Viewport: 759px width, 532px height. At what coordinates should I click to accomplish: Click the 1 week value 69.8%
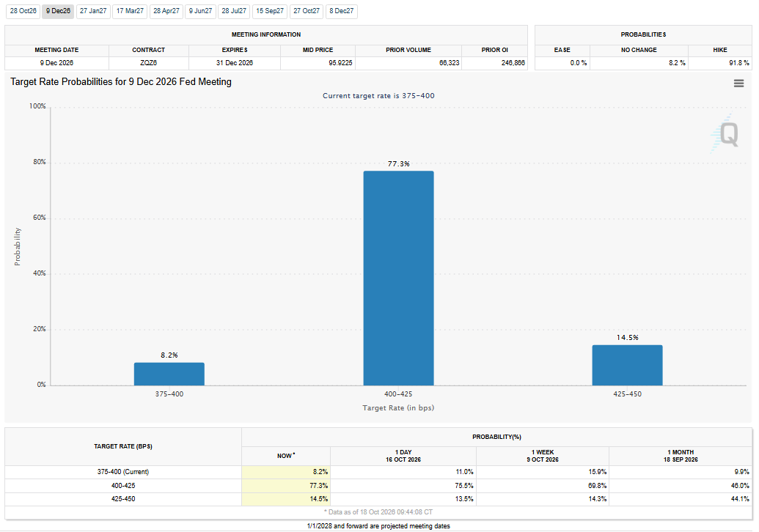pos(598,486)
